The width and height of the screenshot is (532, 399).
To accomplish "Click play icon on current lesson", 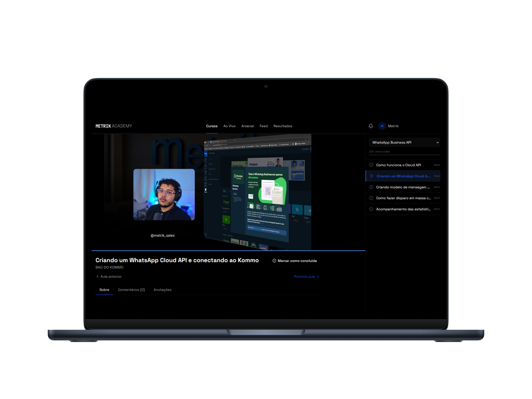I will (x=372, y=176).
